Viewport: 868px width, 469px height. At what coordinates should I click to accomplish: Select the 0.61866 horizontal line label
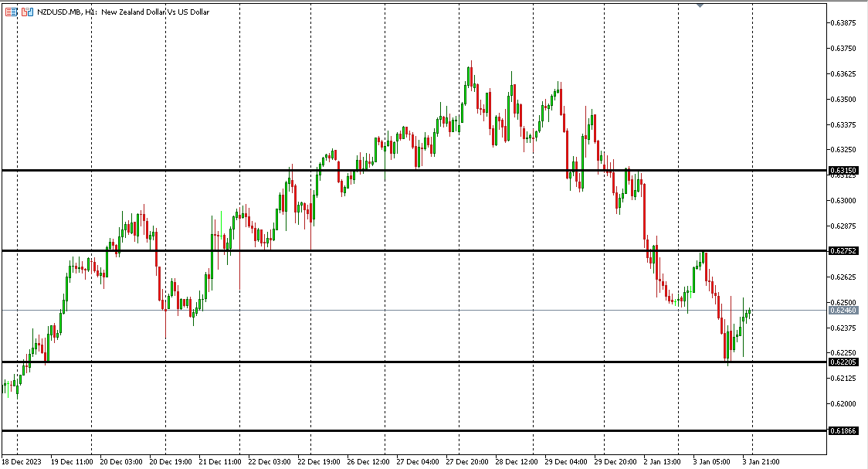tap(843, 431)
